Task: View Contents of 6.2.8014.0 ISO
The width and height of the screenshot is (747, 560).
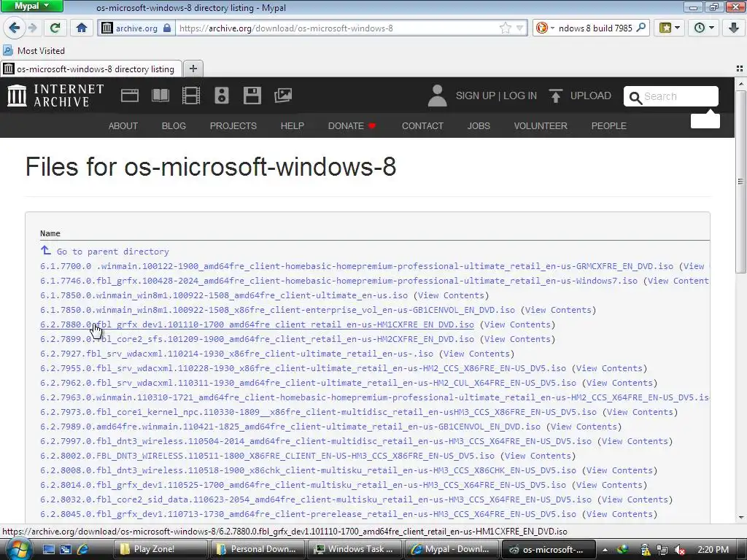Action: click(609, 485)
